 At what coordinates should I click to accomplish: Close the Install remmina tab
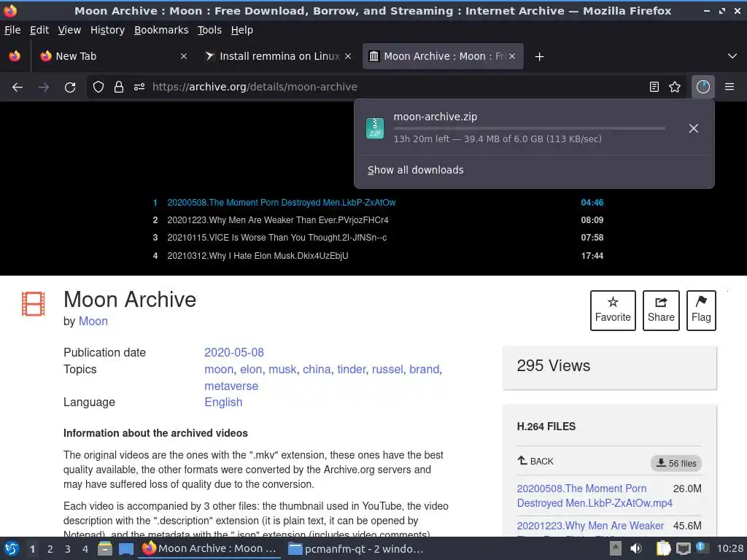(348, 56)
